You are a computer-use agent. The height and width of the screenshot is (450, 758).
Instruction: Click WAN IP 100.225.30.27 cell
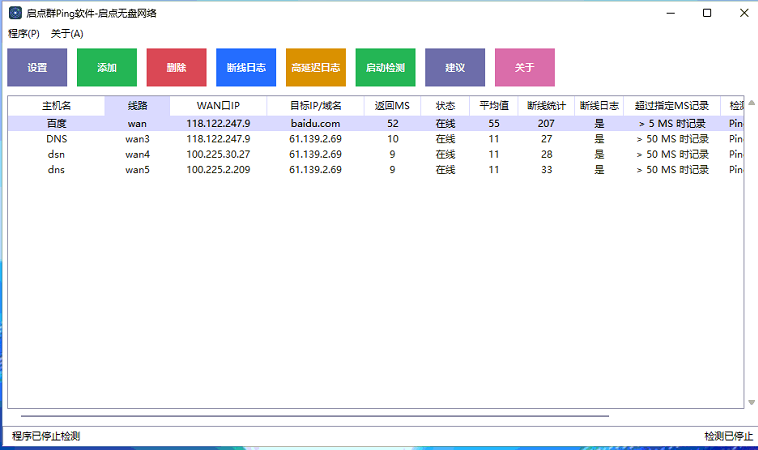point(218,155)
